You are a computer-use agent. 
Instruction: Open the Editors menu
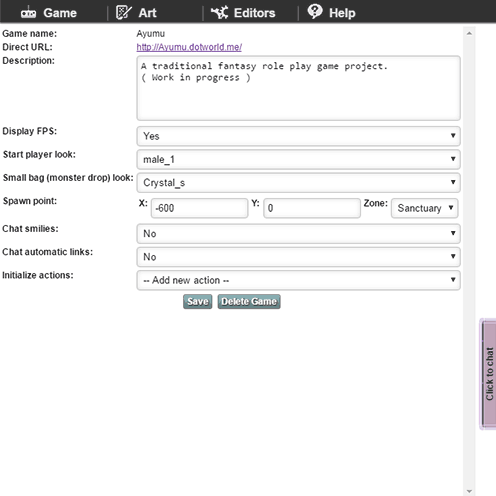tap(243, 13)
